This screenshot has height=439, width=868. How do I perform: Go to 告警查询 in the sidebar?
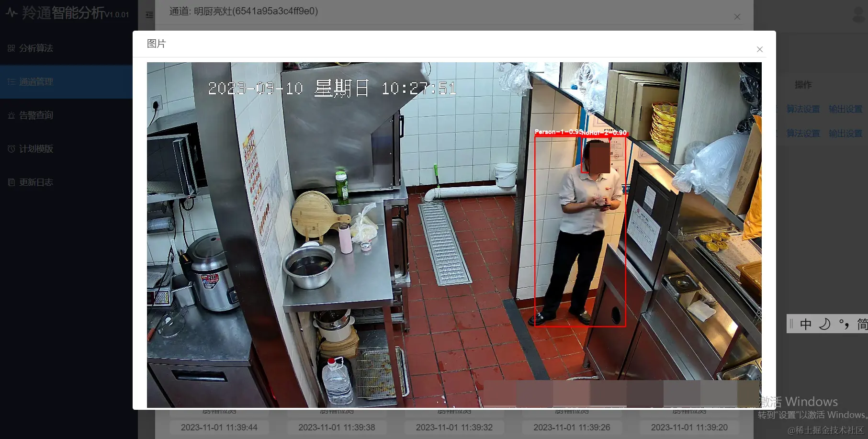point(66,115)
